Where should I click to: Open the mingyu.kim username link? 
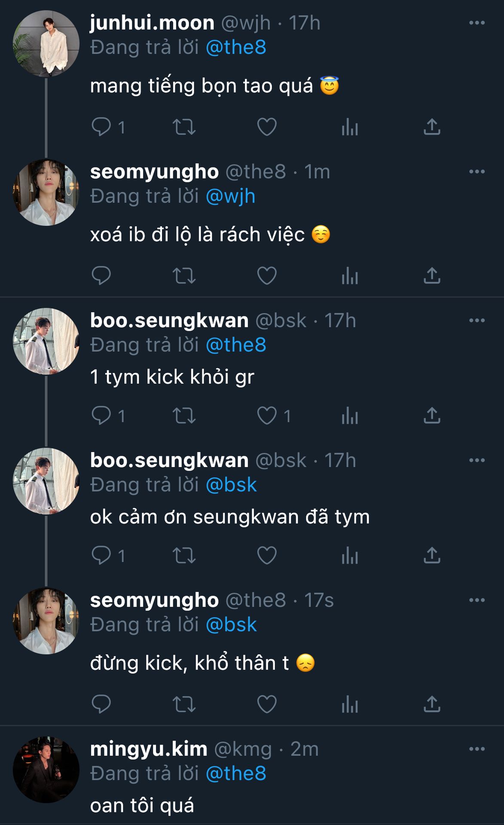point(149,749)
